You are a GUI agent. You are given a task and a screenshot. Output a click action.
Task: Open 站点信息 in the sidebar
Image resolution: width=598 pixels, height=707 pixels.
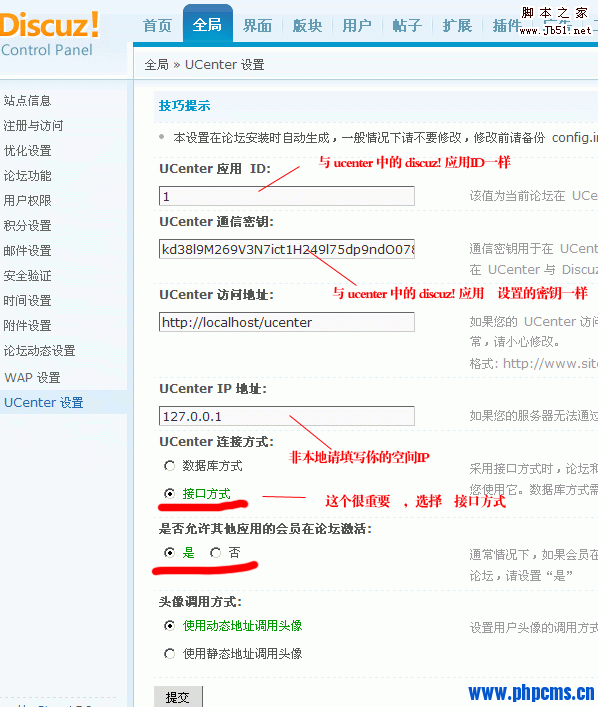[28, 101]
